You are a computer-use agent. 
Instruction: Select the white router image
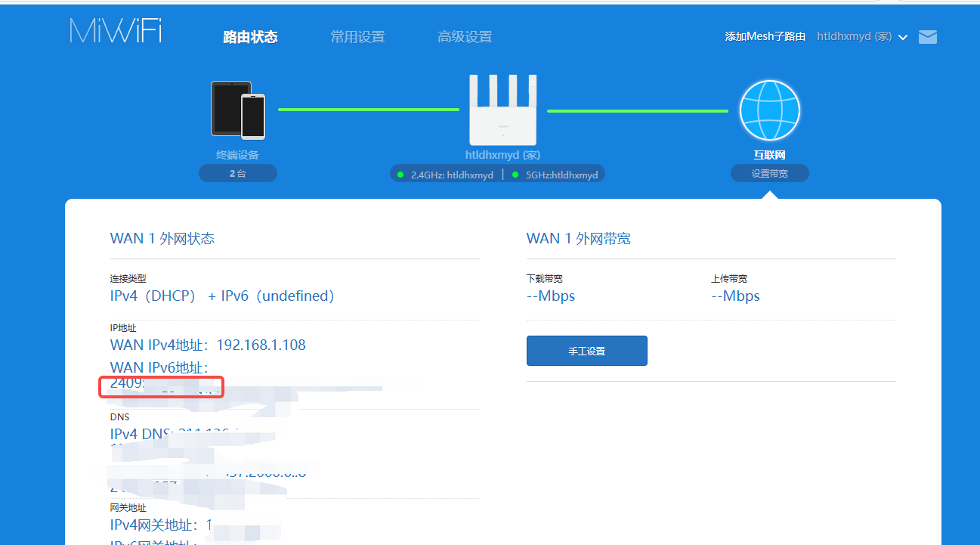click(502, 110)
